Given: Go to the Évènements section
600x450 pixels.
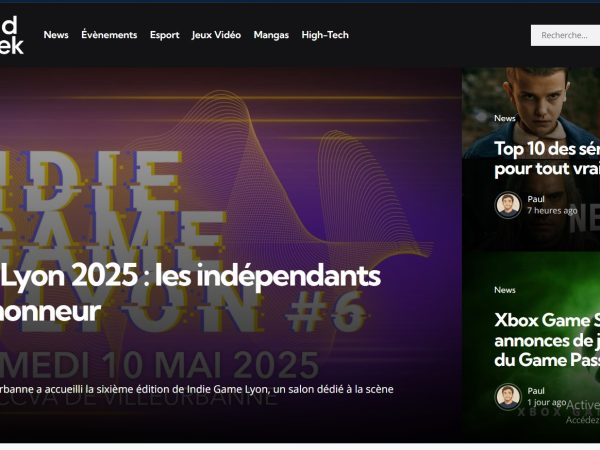Looking at the screenshot, I should click(109, 35).
